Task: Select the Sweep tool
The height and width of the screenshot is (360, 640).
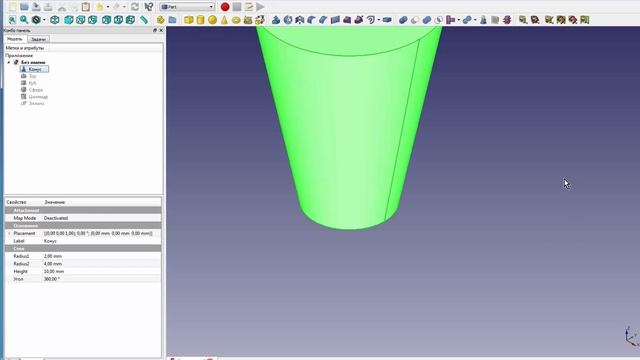Action: 359,20
